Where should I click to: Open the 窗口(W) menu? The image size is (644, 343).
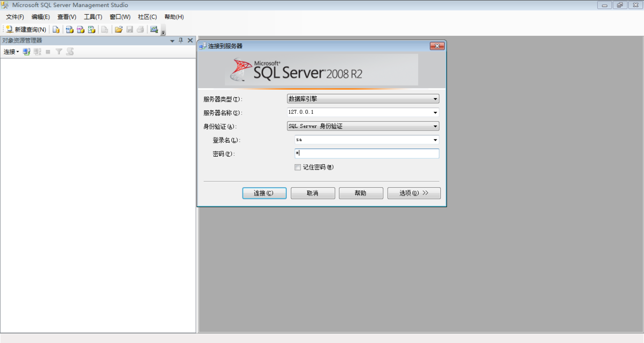pyautogui.click(x=120, y=17)
